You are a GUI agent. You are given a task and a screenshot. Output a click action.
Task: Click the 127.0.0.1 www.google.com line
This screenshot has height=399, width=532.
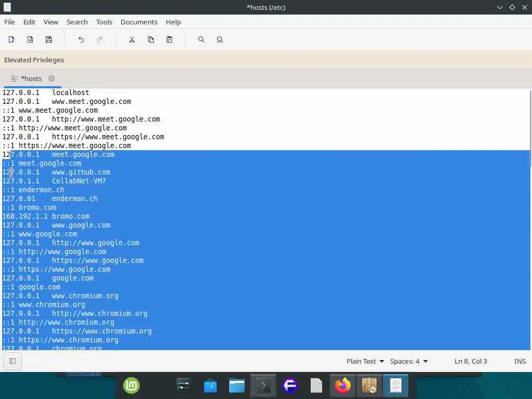[x=56, y=225]
